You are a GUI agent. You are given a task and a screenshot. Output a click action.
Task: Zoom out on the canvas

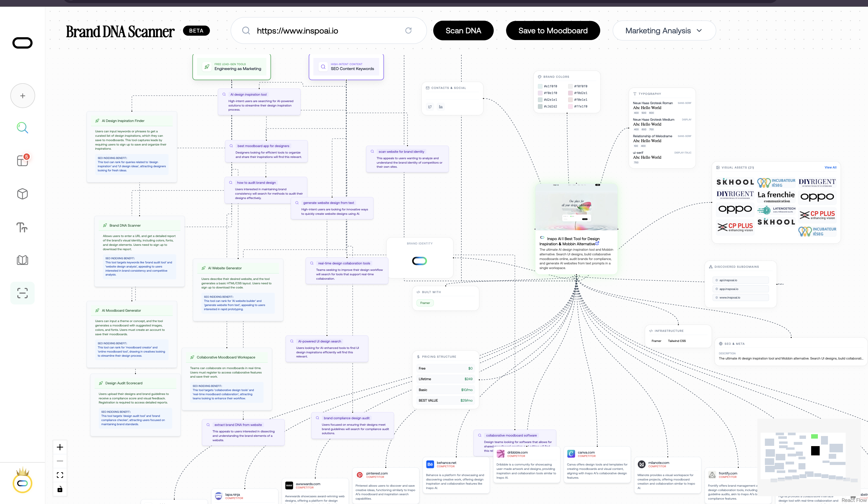60,461
